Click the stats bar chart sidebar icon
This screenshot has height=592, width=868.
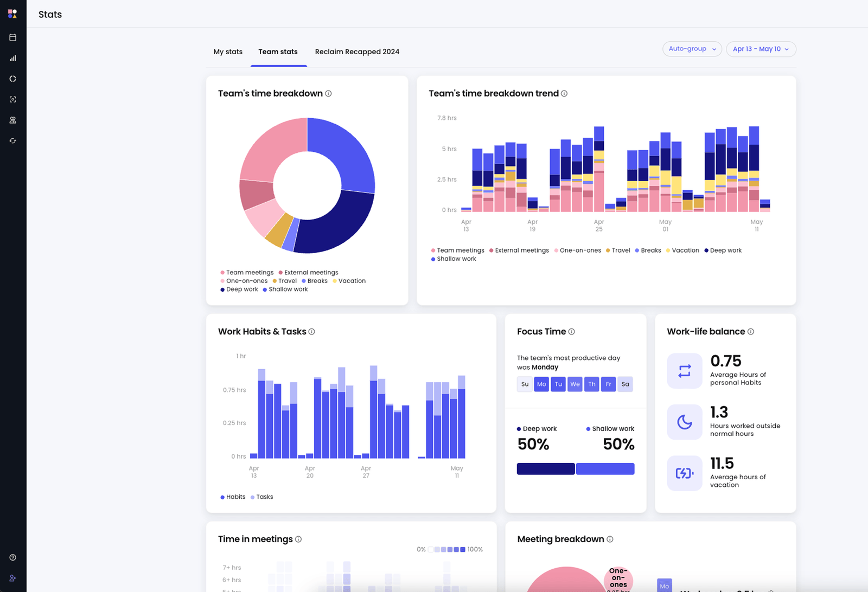[x=13, y=58]
